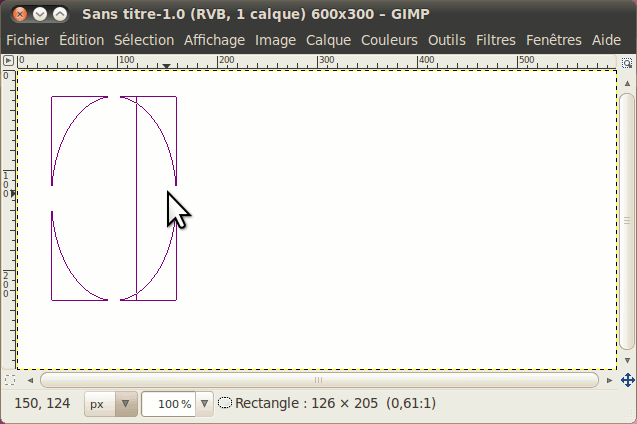Open the Sélection menu
This screenshot has height=424, width=637.
pyautogui.click(x=143, y=40)
